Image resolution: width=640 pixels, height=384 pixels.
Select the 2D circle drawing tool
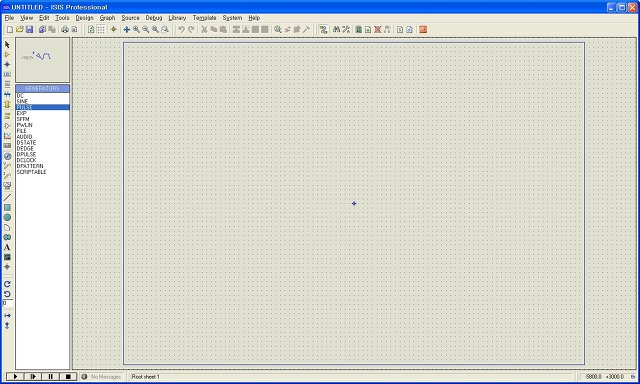[7, 217]
